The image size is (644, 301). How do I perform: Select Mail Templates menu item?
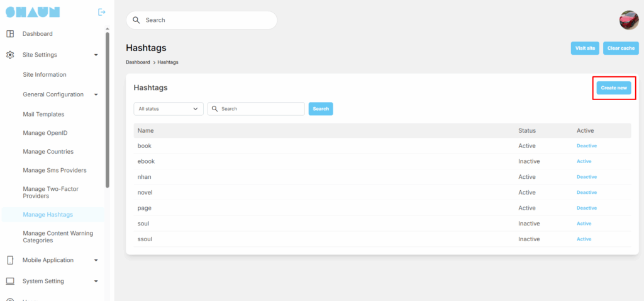[x=43, y=115]
